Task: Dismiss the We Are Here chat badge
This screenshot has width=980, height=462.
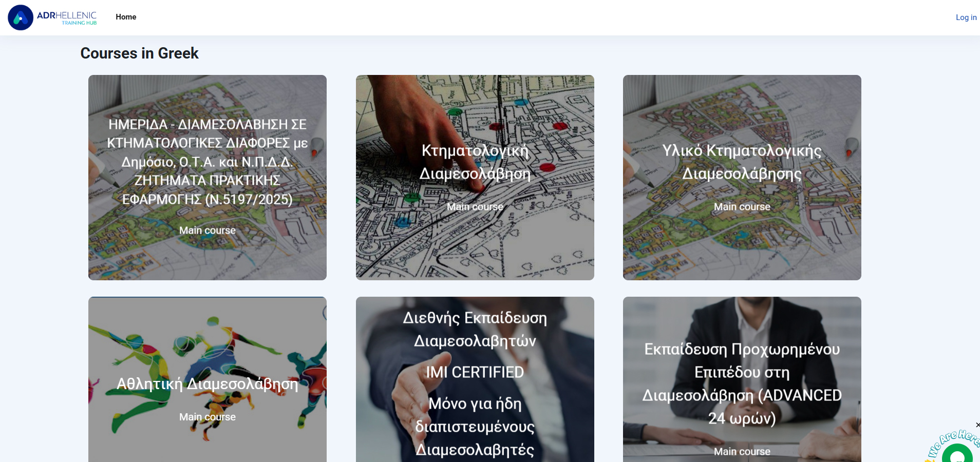Action: tap(977, 425)
